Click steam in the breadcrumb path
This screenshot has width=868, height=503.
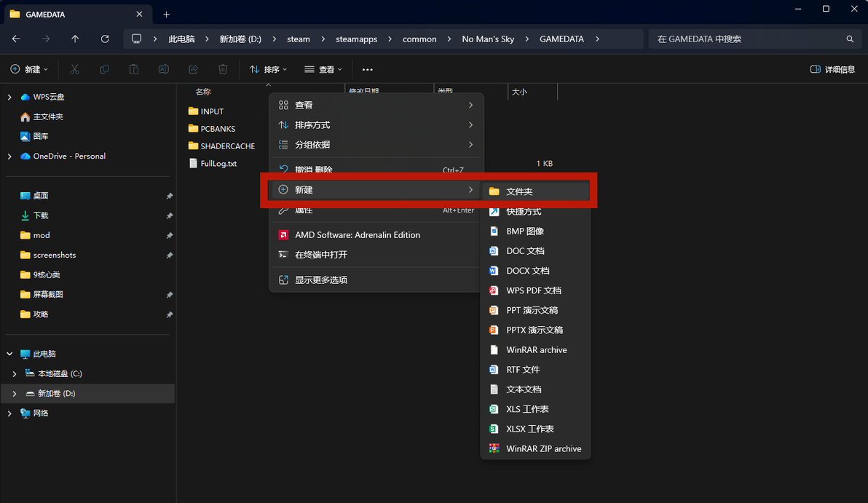pos(299,39)
